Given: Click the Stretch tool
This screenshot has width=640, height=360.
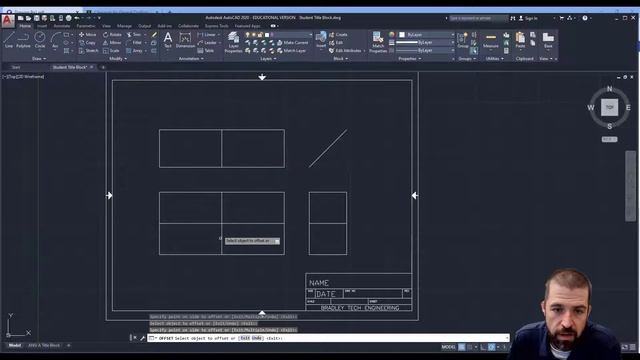Looking at the screenshot, I should 89,51.
